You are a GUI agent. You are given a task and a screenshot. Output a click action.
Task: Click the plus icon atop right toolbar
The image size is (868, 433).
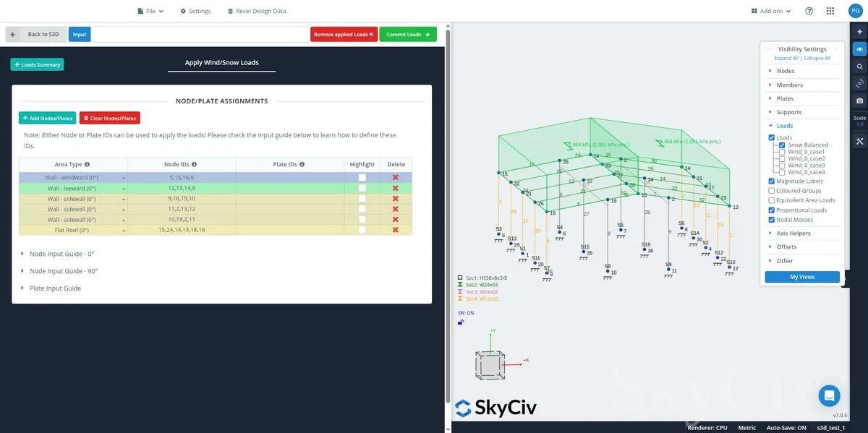[859, 33]
